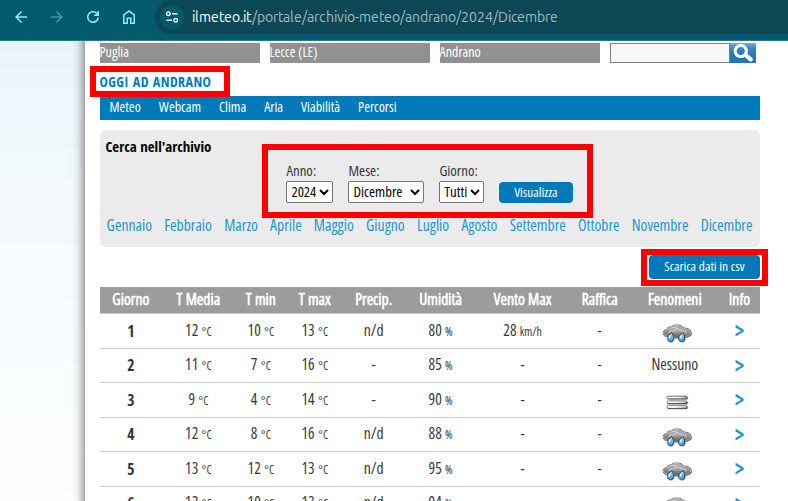
Task: Click the Info column header
Action: coord(739,300)
